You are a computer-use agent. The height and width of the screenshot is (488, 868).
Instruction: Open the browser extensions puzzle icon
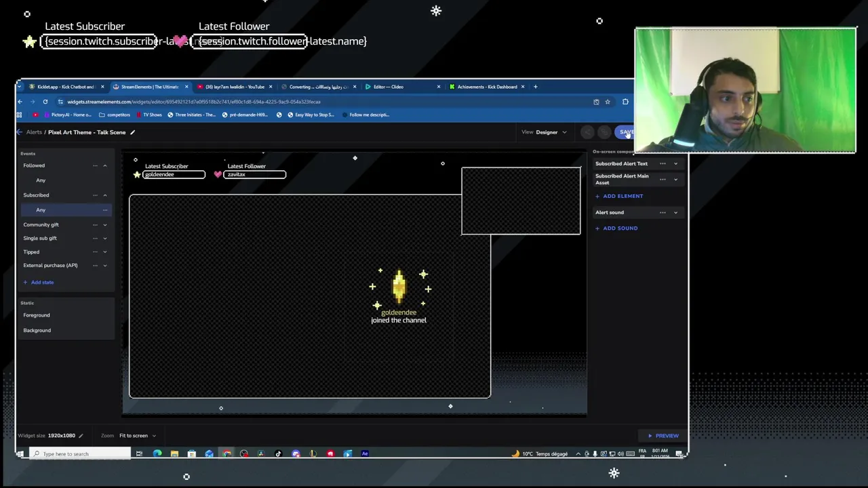(625, 102)
